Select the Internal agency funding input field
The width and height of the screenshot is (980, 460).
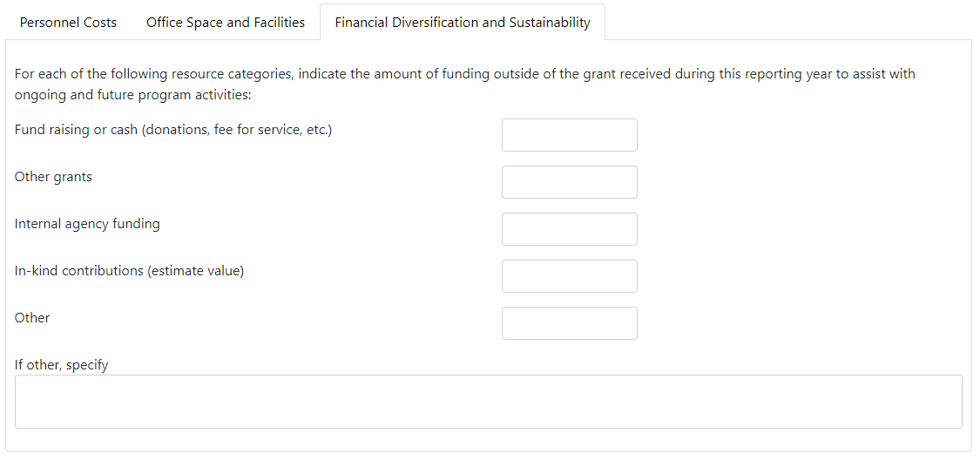(x=569, y=229)
